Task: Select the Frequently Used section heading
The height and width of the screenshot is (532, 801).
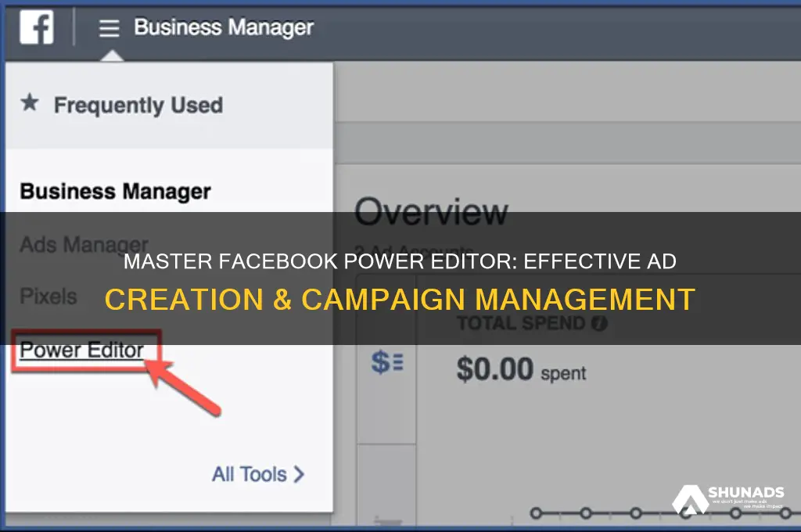Action: [138, 106]
